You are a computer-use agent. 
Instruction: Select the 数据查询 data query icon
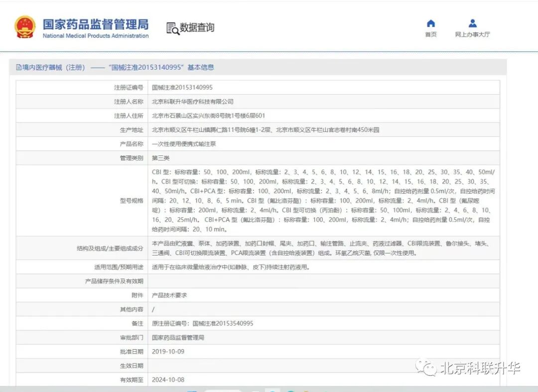tap(173, 27)
